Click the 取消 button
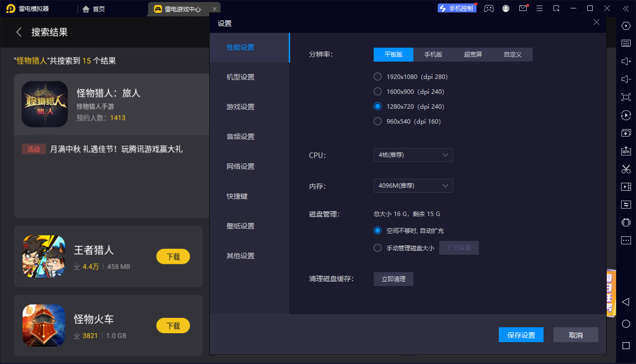 coord(576,335)
